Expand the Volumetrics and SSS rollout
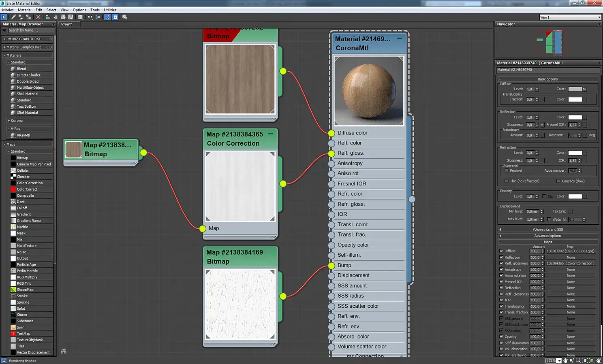 (547, 230)
